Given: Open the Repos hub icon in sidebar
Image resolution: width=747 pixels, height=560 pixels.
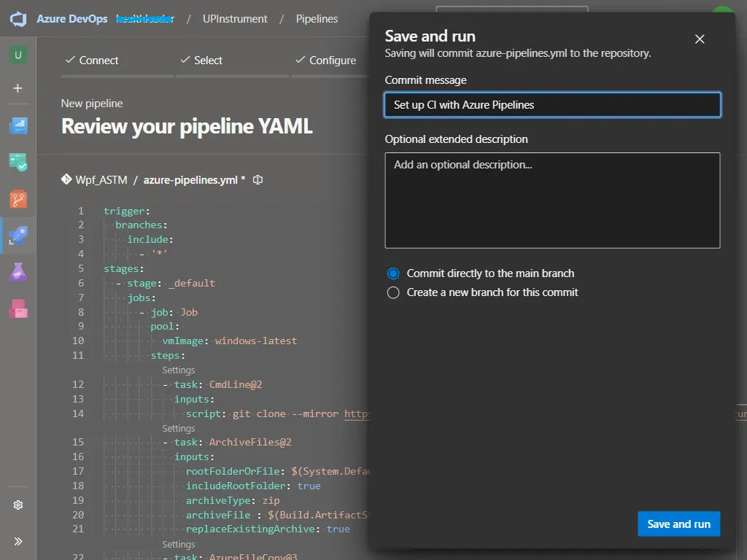Looking at the screenshot, I should 18,199.
